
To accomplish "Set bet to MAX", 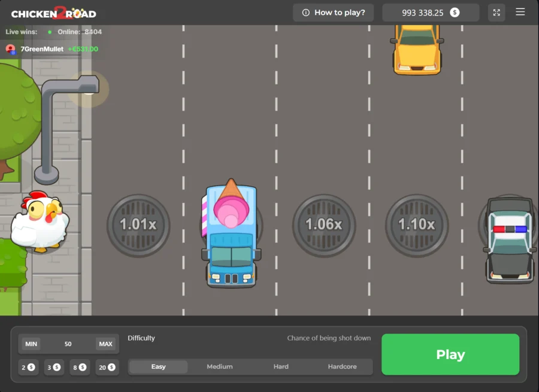I will click(105, 344).
